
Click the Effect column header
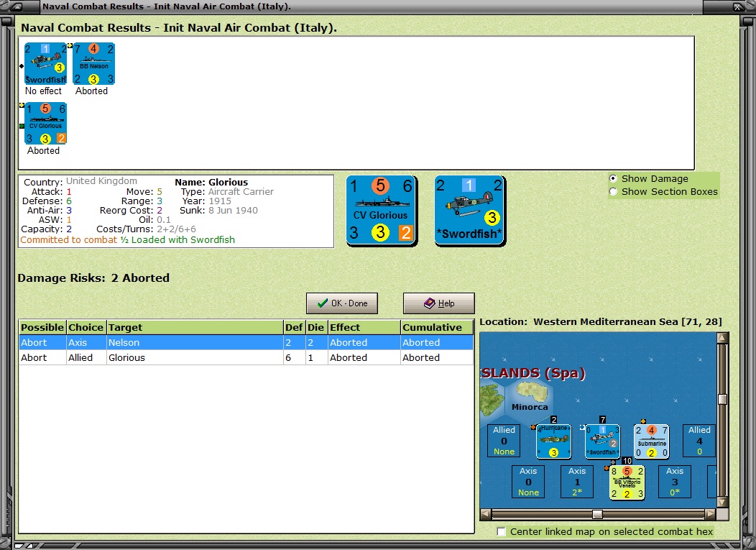(364, 327)
